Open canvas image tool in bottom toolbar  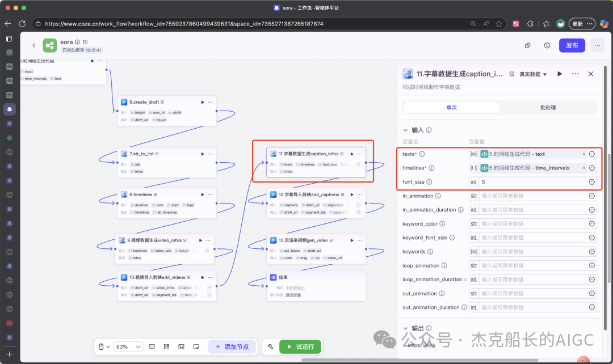[182, 347]
